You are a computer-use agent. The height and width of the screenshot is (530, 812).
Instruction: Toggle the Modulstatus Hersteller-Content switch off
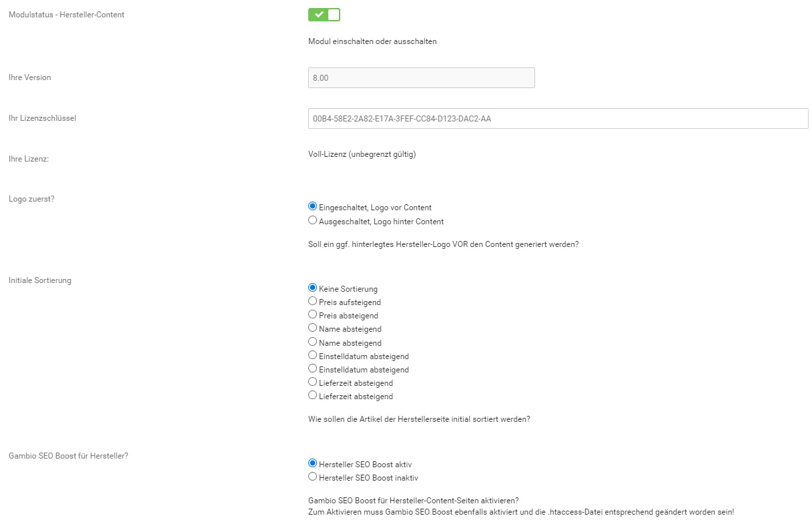click(x=324, y=14)
